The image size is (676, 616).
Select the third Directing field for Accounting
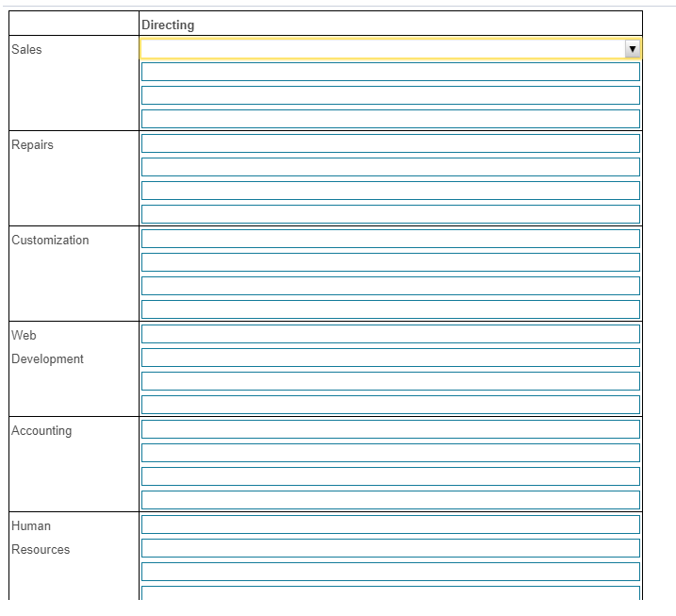[390, 476]
